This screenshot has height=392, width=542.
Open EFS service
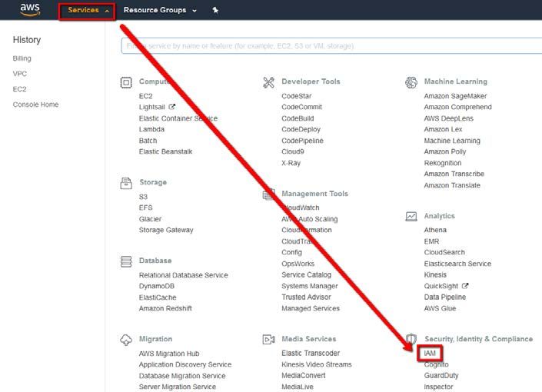click(x=145, y=208)
